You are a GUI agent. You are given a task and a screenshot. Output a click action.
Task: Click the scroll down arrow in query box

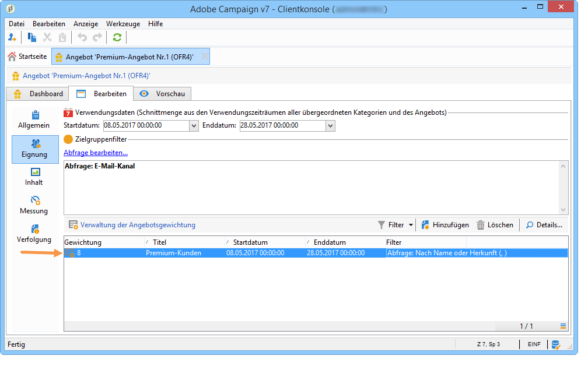[563, 210]
